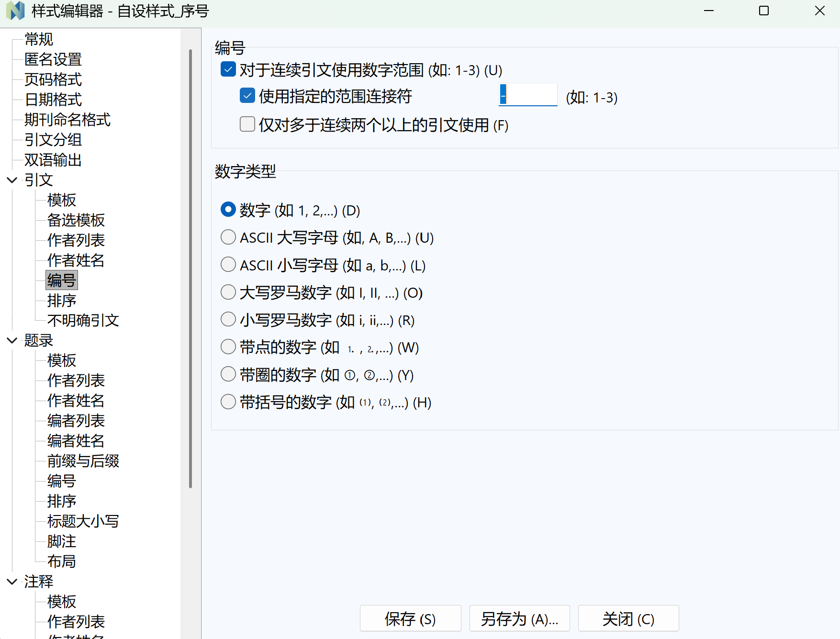Select 脚注 under 题录
840x639 pixels.
(62, 541)
